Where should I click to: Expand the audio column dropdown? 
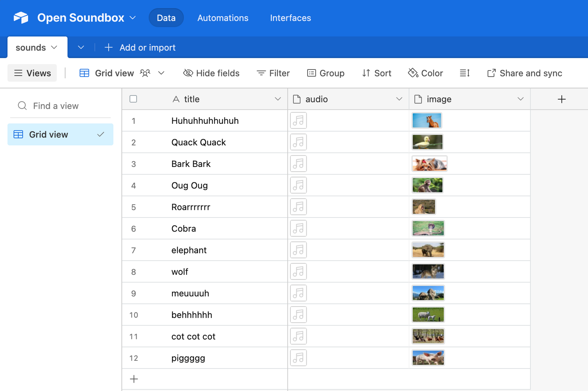pos(399,99)
